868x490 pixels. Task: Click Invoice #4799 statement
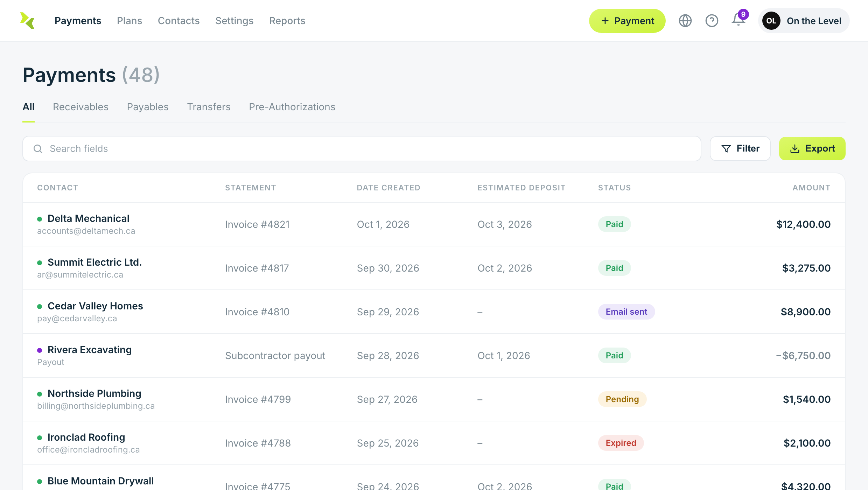coord(258,399)
